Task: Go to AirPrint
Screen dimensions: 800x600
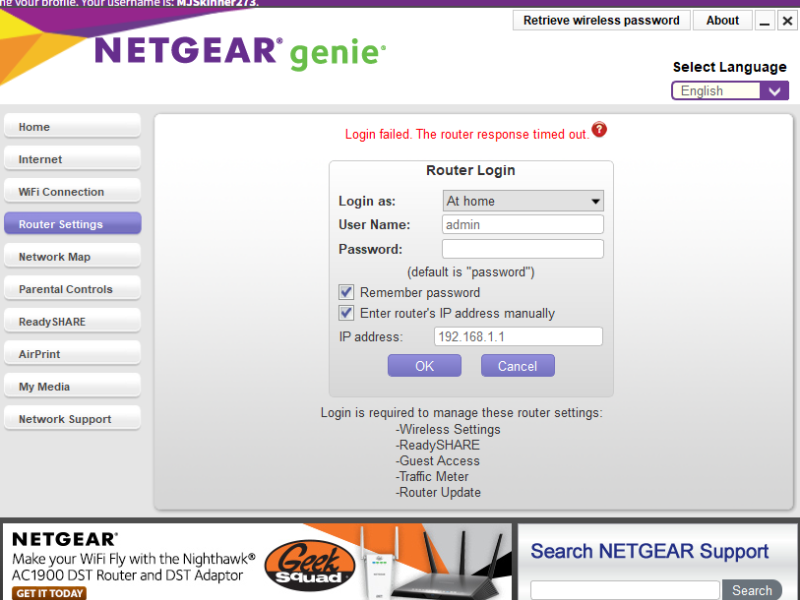Action: pyautogui.click(x=72, y=354)
